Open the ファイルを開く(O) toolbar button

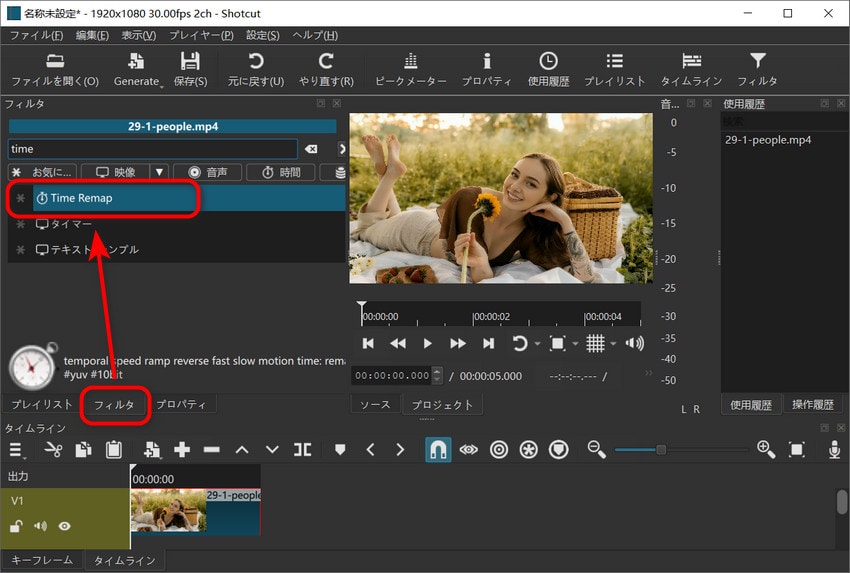pyautogui.click(x=55, y=69)
